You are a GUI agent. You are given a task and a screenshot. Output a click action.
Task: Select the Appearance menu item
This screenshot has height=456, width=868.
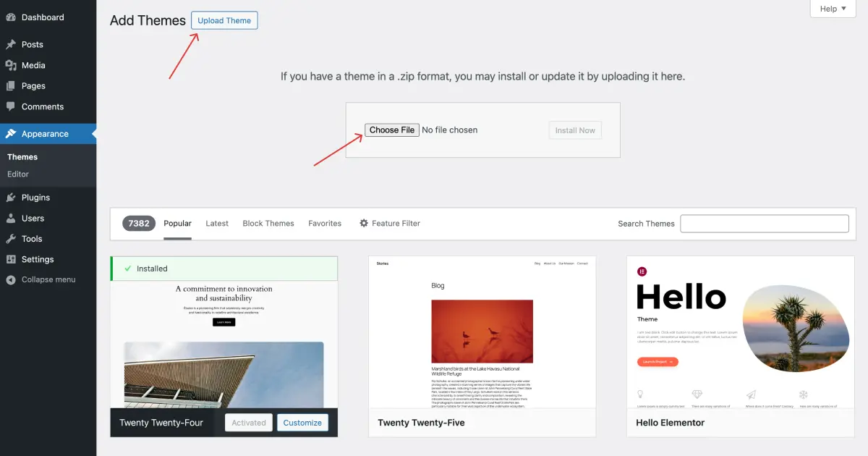coord(48,134)
